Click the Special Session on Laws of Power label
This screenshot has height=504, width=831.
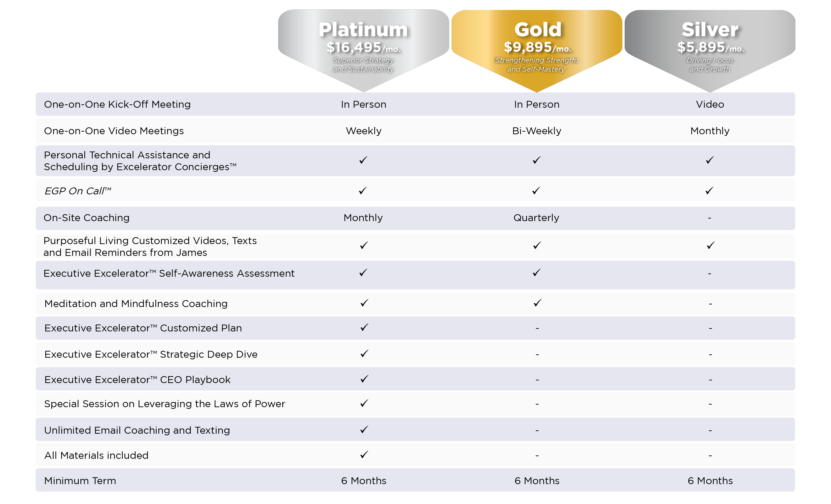(x=165, y=404)
